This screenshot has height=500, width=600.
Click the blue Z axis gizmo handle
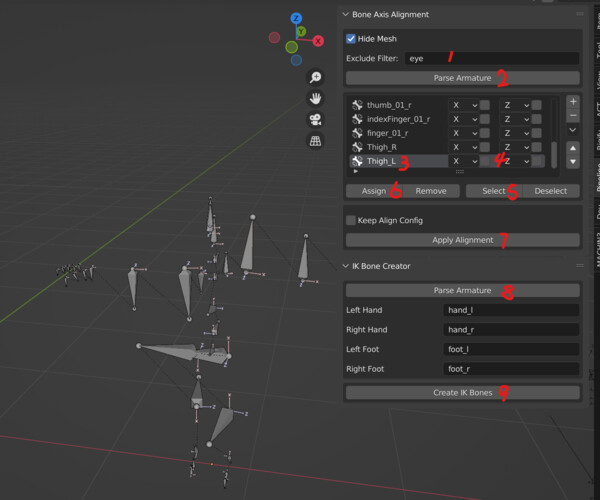(x=296, y=18)
